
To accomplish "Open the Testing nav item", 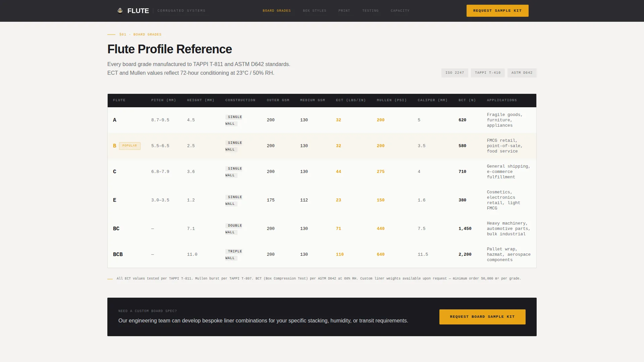I will [370, 11].
